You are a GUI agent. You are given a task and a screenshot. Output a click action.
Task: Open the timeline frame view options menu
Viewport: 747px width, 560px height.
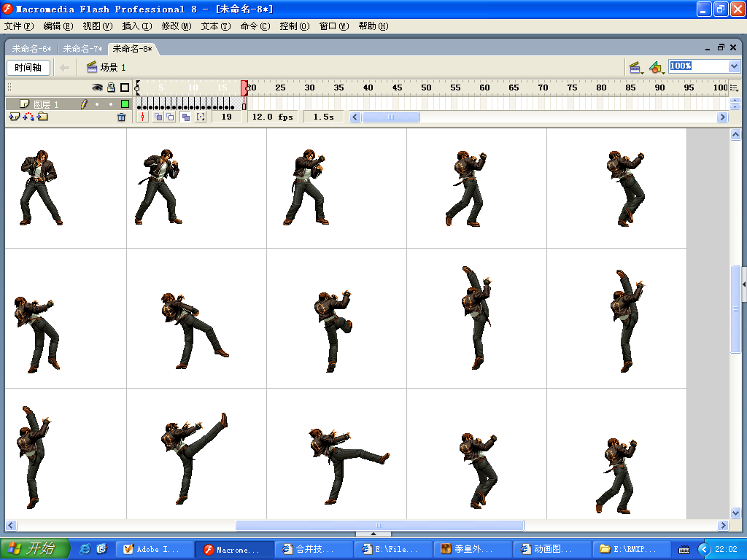coord(734,87)
